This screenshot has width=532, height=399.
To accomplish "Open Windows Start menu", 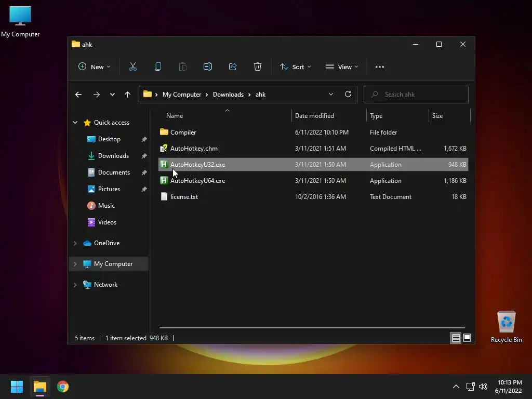I will point(17,387).
